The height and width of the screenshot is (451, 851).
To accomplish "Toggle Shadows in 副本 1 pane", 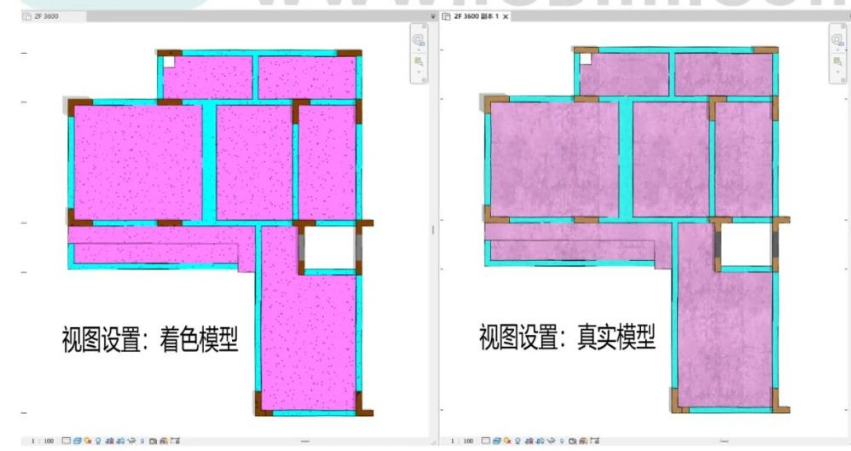I will (518, 441).
